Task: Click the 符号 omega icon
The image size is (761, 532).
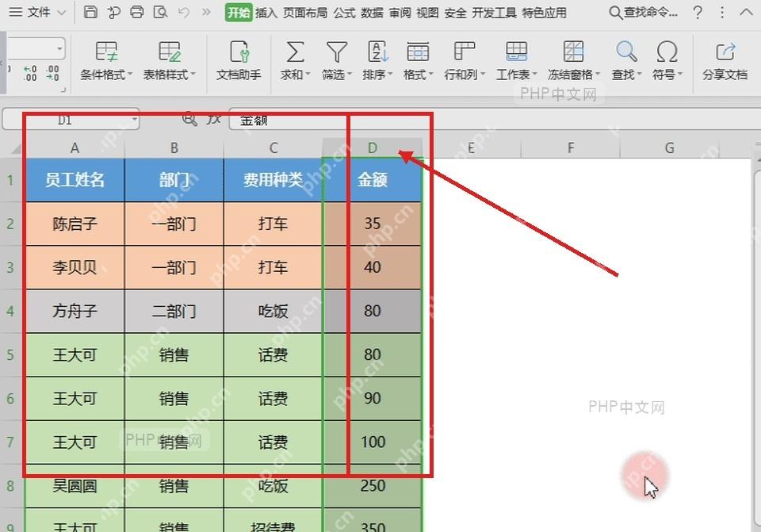Action: pyautogui.click(x=667, y=52)
